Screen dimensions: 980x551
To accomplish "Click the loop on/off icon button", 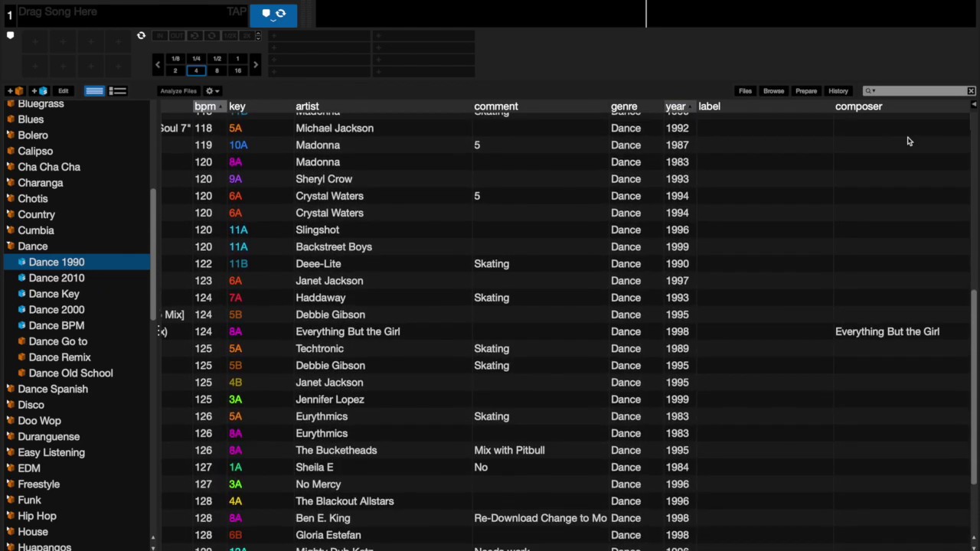I will tap(212, 36).
